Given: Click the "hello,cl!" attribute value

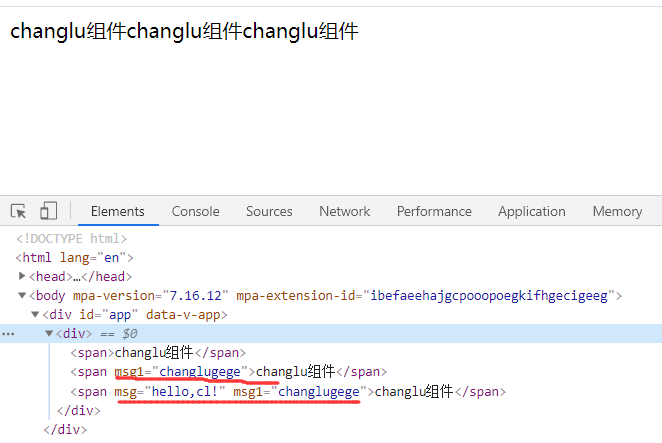Looking at the screenshot, I should pyautogui.click(x=185, y=391).
